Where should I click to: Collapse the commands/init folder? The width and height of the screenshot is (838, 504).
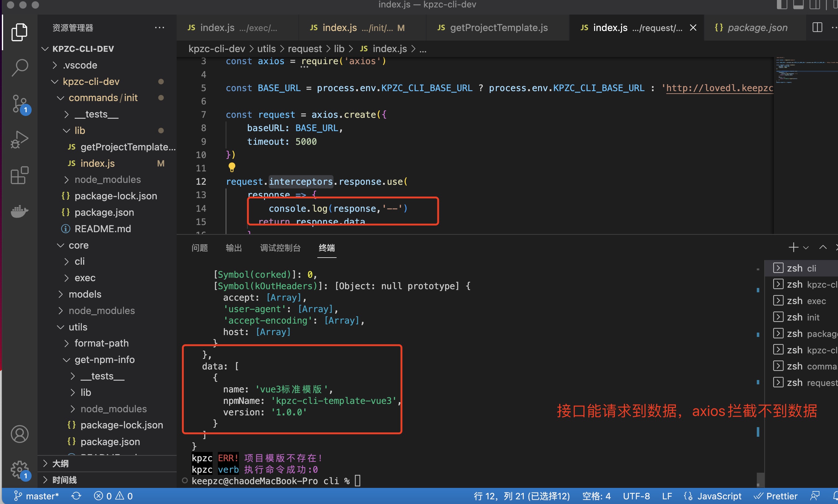click(x=107, y=98)
